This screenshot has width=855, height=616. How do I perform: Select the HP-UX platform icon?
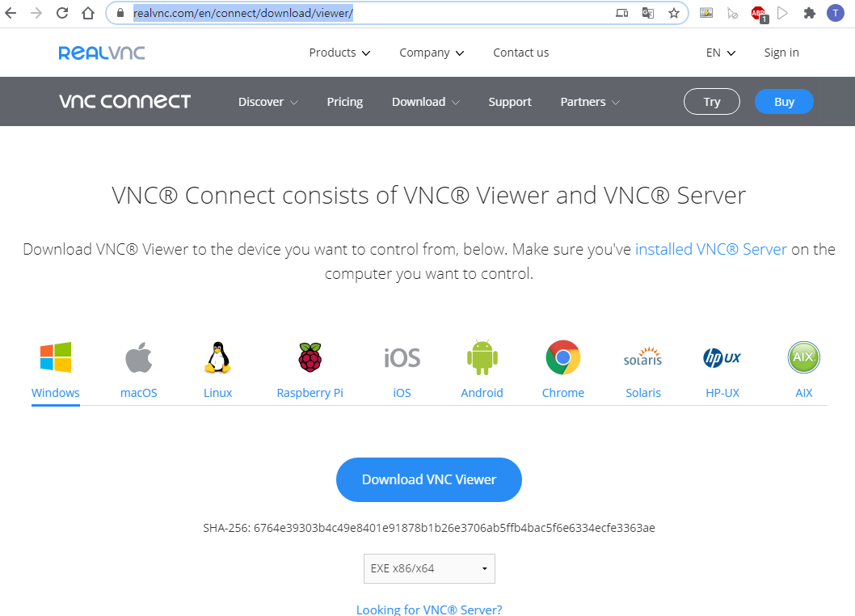point(722,358)
